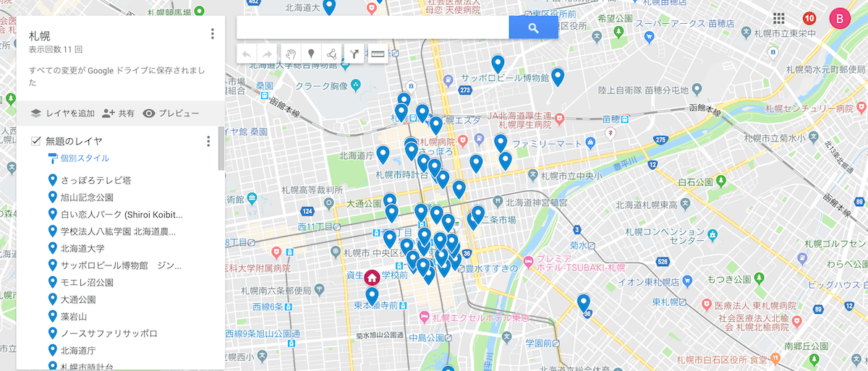Select the ruler measure distance tool

click(x=377, y=54)
